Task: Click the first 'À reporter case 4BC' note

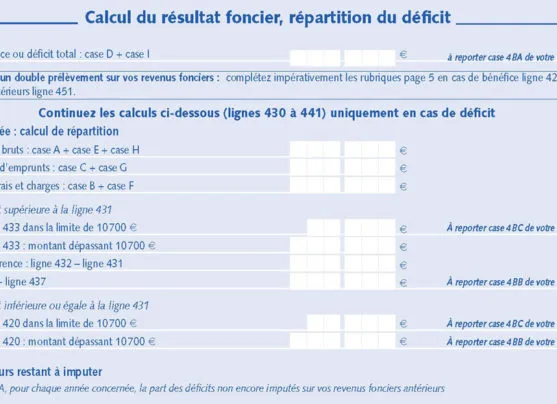Action: pos(502,228)
